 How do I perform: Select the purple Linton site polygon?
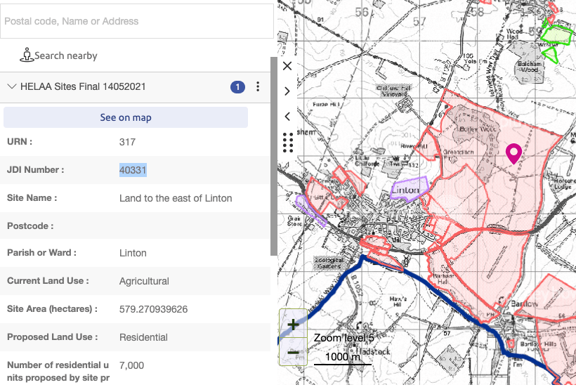pyautogui.click(x=407, y=190)
